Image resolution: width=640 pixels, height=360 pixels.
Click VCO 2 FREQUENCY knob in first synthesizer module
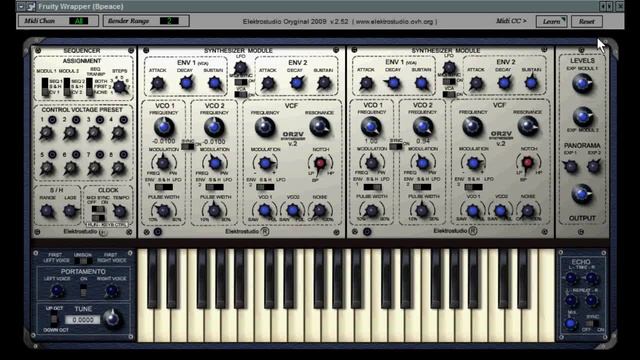214,127
